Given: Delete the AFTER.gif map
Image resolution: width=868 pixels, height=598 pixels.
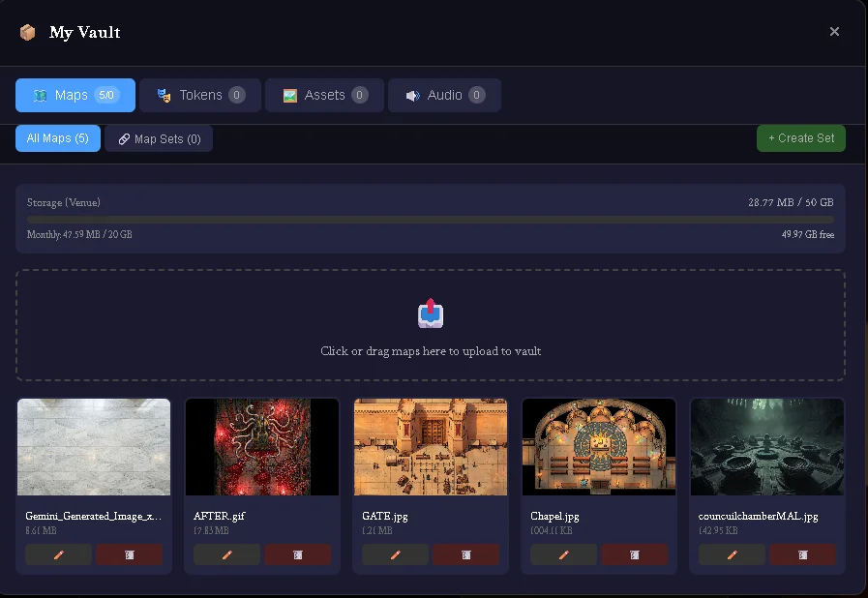Looking at the screenshot, I should 298,554.
